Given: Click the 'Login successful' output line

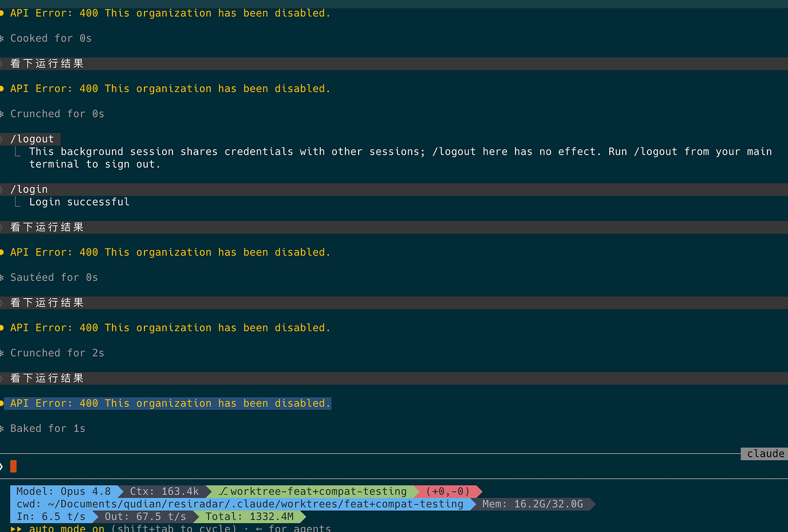Looking at the screenshot, I should (79, 202).
